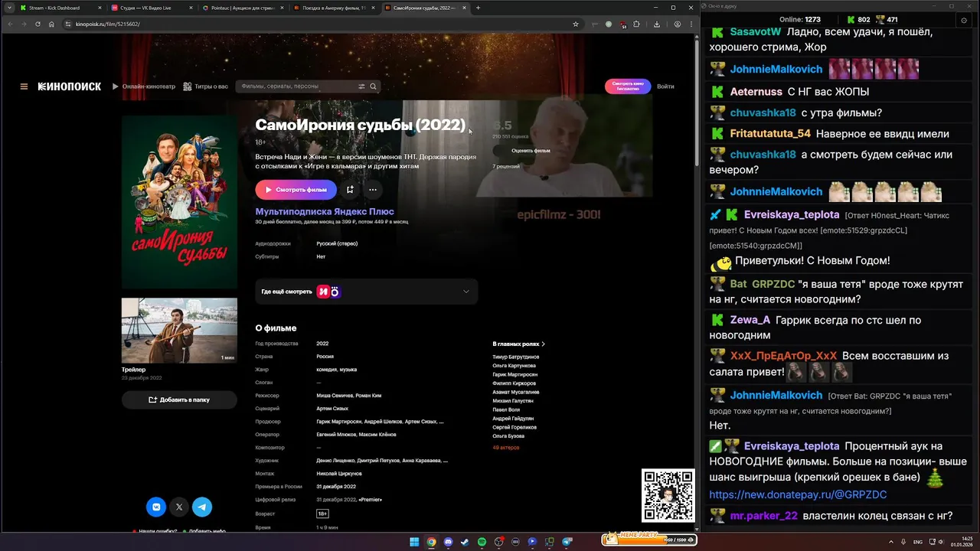
Task: Expand the Где ещё смотреть panel
Action: point(366,292)
